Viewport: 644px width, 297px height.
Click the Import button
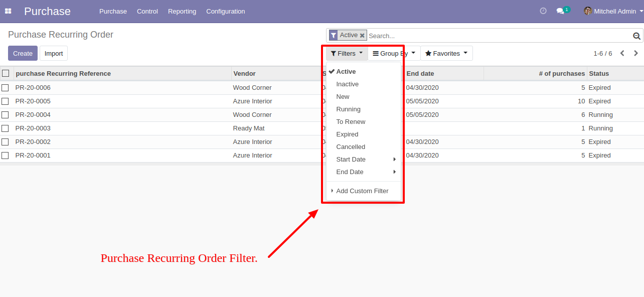54,53
